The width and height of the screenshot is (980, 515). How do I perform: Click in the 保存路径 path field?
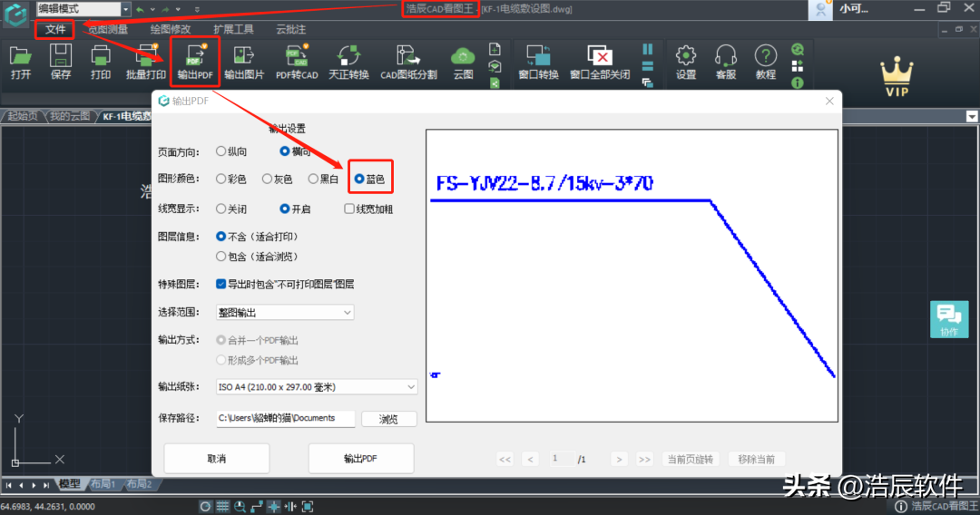(286, 418)
